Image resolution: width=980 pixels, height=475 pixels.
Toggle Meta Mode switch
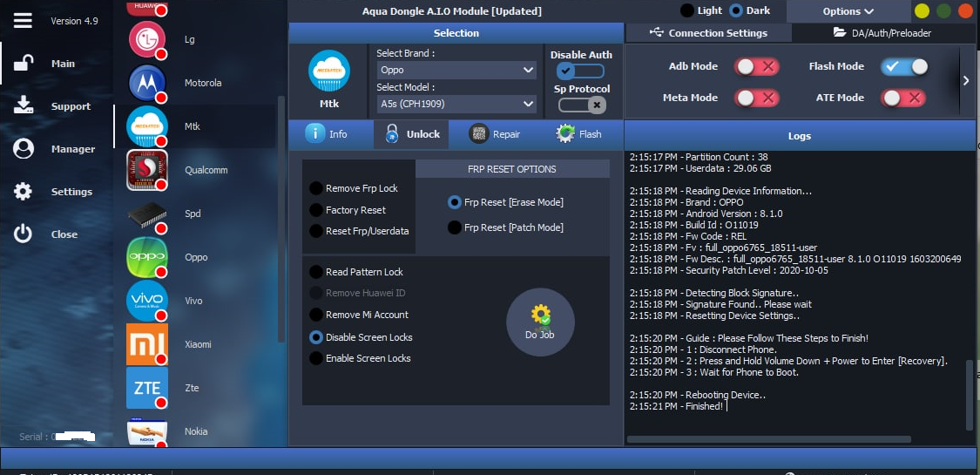757,98
